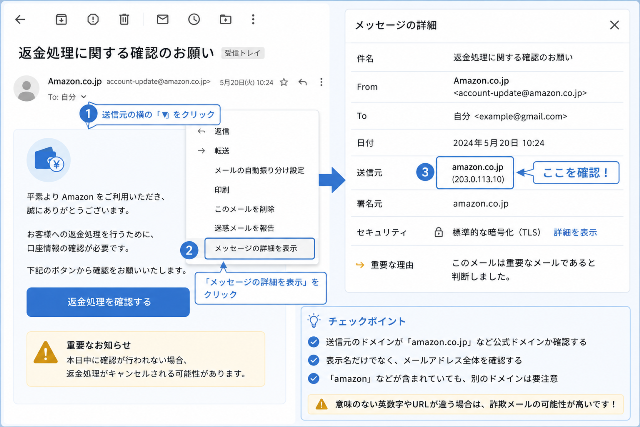Screen dimensions: 640x427
Task: Archive the email with the archive icon
Action: pos(61,19)
